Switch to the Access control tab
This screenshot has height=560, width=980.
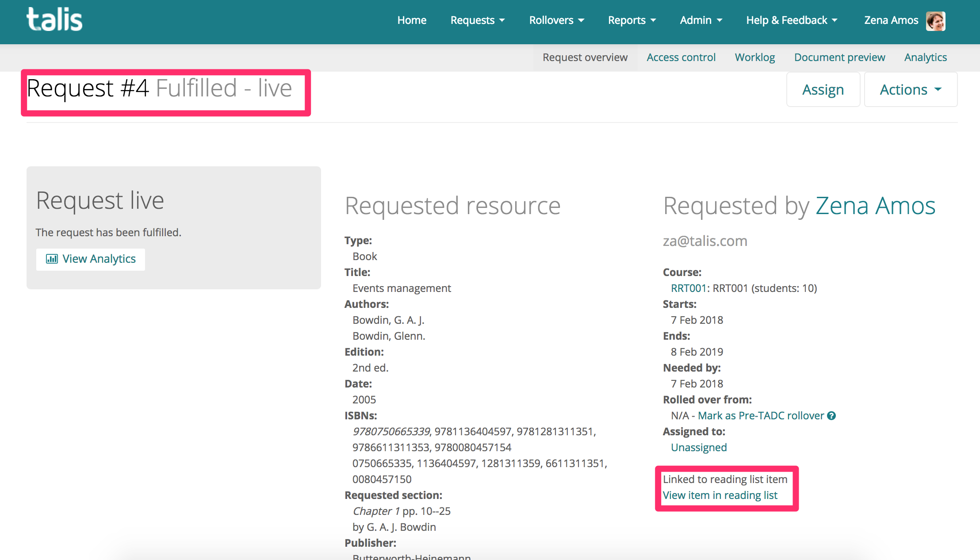681,57
